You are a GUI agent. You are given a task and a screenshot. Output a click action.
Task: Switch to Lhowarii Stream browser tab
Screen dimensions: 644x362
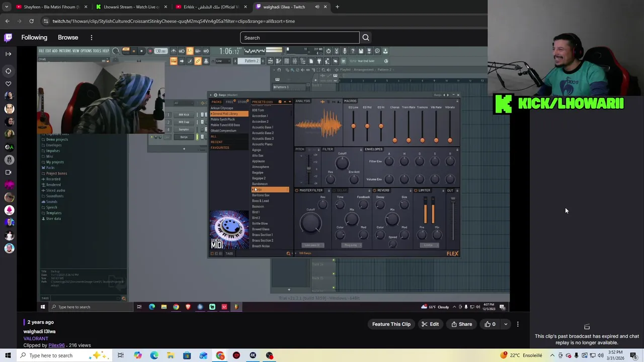[x=131, y=7]
